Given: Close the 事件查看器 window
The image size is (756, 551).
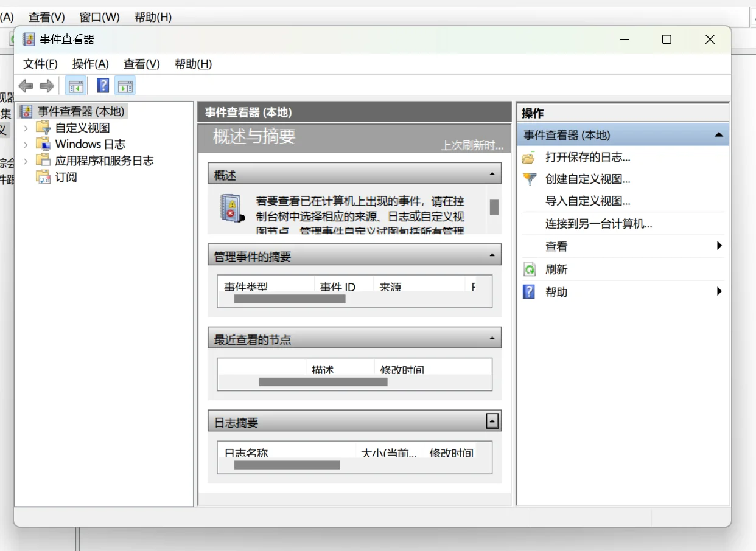Looking at the screenshot, I should [710, 40].
